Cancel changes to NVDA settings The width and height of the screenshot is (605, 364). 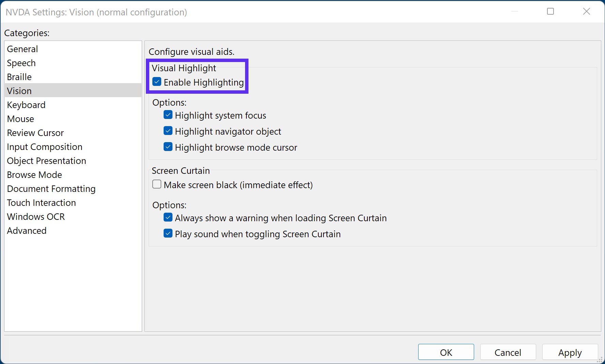tap(508, 352)
